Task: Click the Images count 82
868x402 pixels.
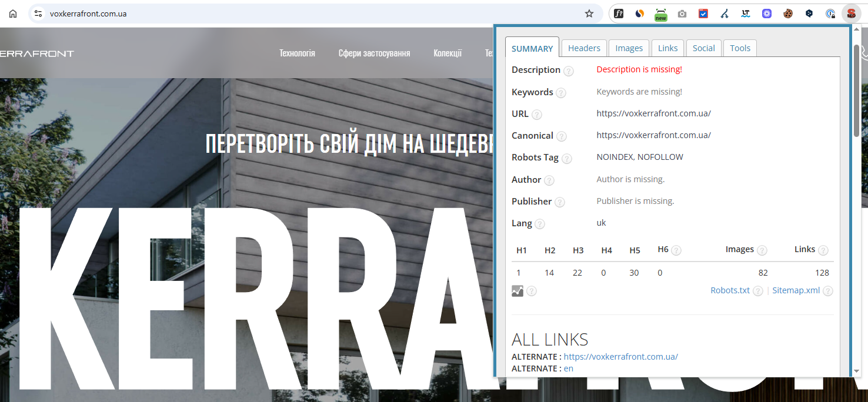Action: pyautogui.click(x=763, y=273)
